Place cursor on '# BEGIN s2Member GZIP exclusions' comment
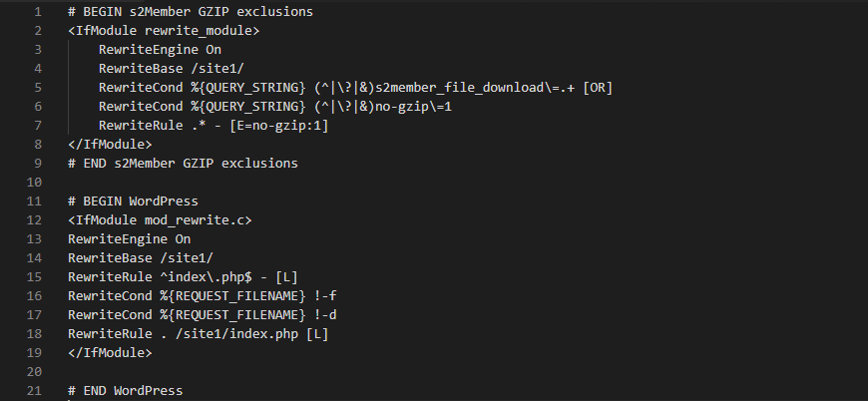Screen dimensions: 868x401 click(x=191, y=12)
